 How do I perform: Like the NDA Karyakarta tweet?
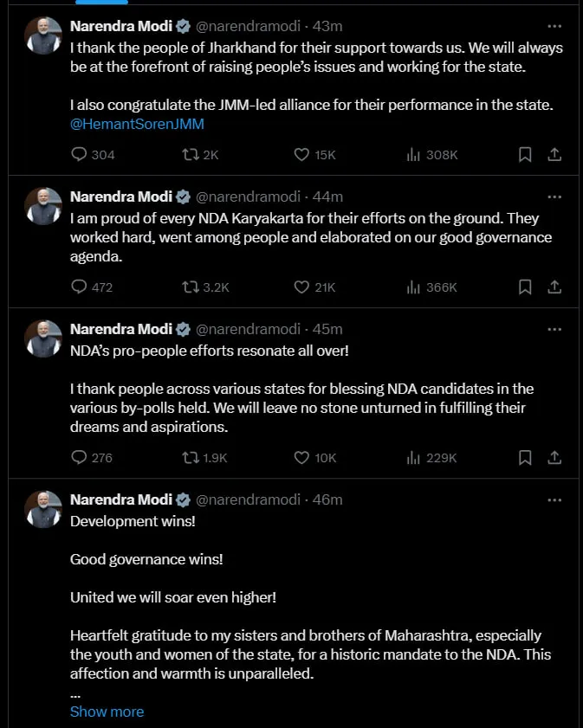pyautogui.click(x=301, y=287)
